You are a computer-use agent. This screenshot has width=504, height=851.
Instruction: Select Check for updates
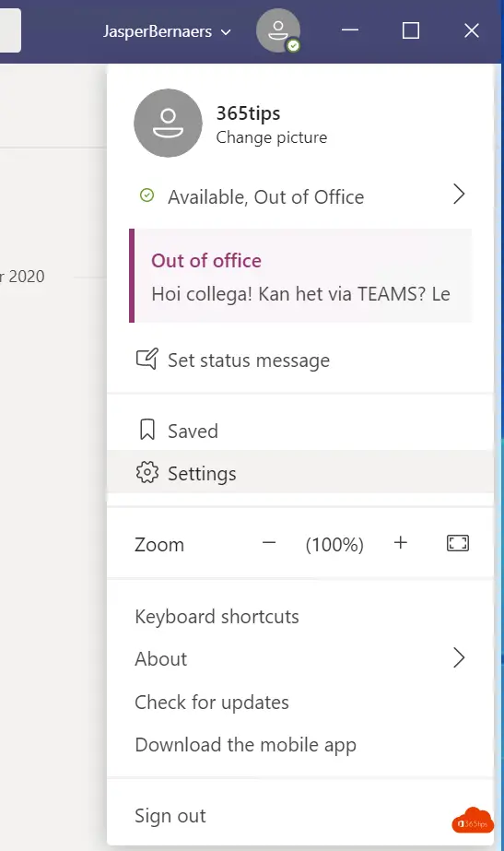tap(212, 703)
